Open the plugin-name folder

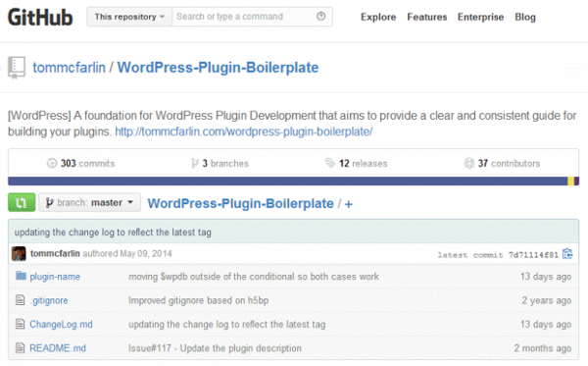pyautogui.click(x=55, y=277)
